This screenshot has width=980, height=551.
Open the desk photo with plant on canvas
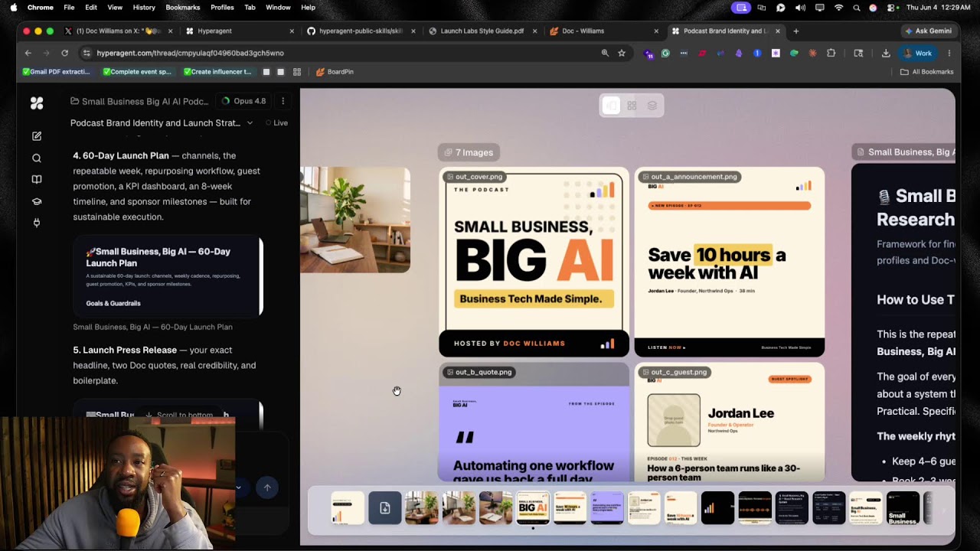pyautogui.click(x=355, y=220)
